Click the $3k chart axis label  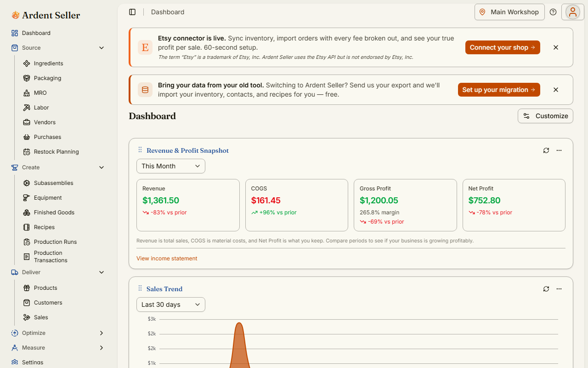pos(152,319)
